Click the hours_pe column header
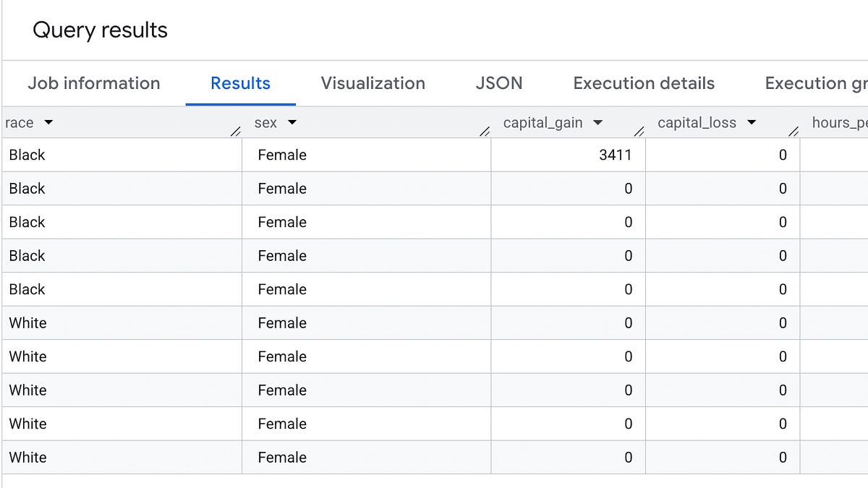The width and height of the screenshot is (868, 488). tap(843, 122)
